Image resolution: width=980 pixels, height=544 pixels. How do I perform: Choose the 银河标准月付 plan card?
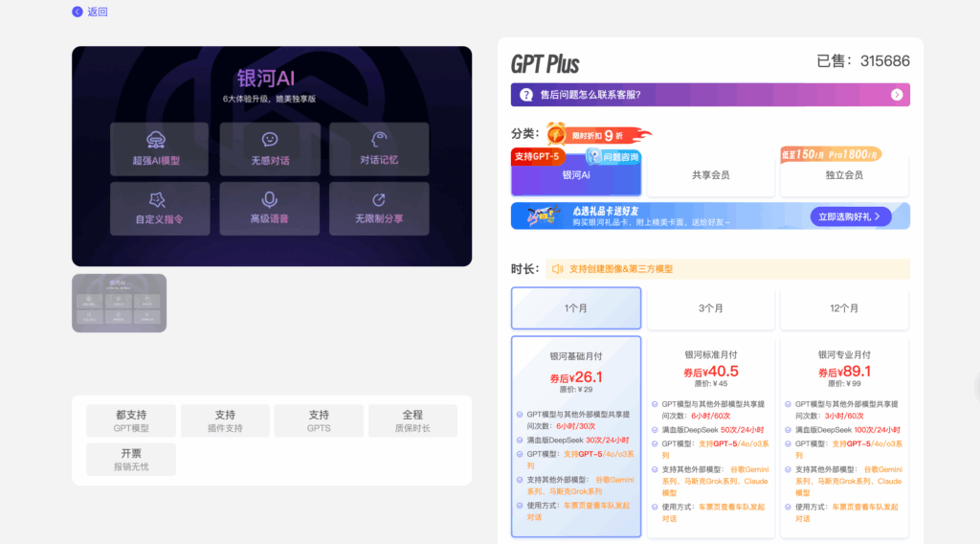point(710,431)
